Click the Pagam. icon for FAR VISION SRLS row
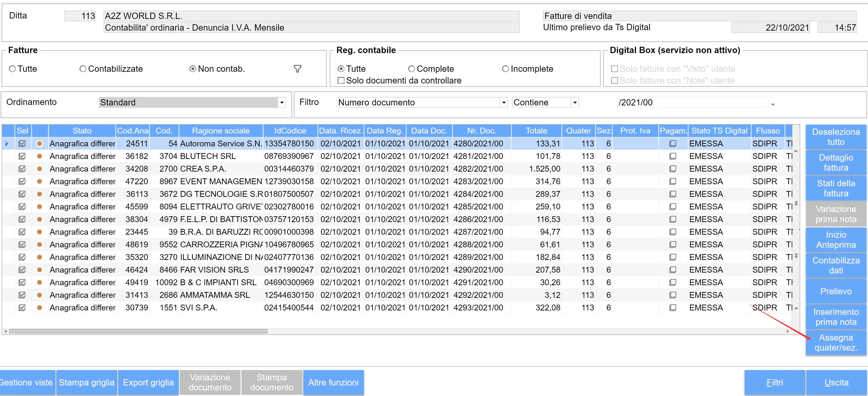The width and height of the screenshot is (868, 396). (673, 270)
